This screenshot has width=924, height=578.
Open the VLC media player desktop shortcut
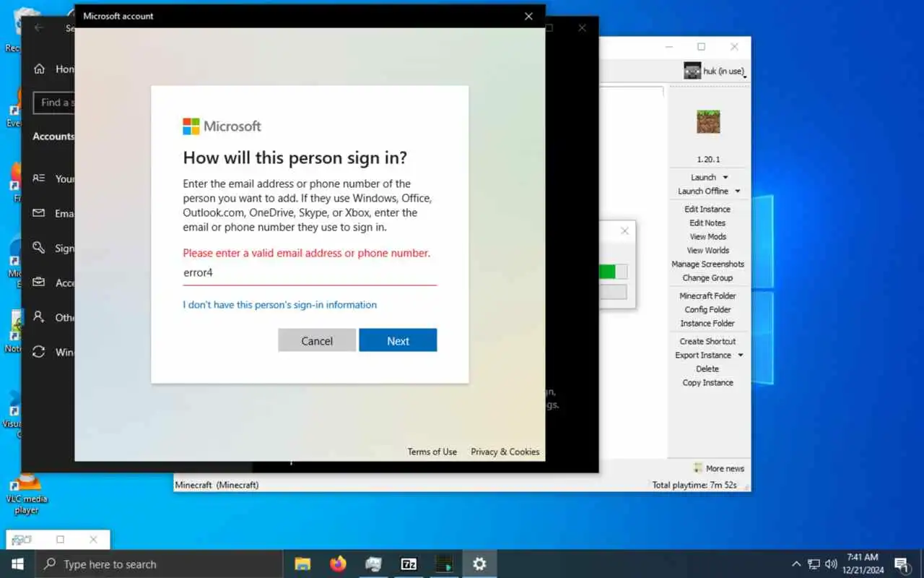[x=27, y=493]
